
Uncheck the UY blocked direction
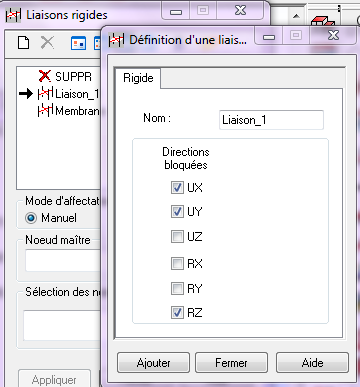177,211
